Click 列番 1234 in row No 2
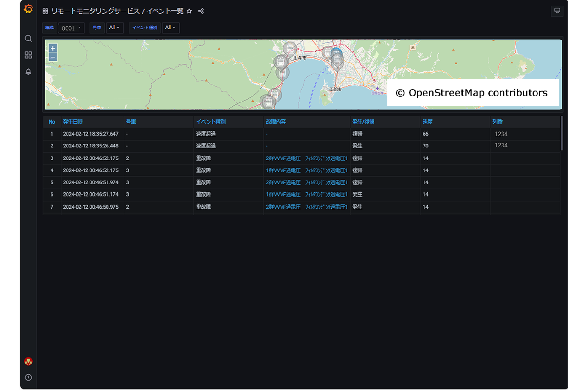 pyautogui.click(x=501, y=145)
